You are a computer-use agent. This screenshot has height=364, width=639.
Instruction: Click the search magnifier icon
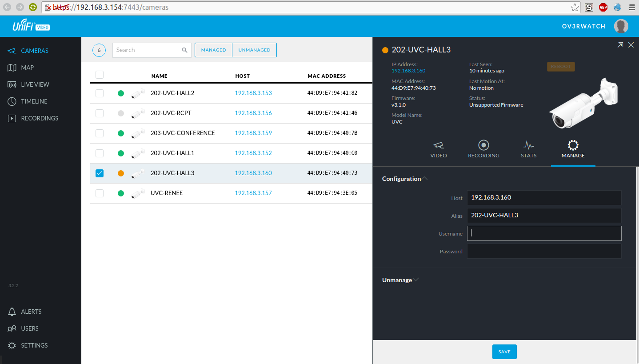click(185, 50)
